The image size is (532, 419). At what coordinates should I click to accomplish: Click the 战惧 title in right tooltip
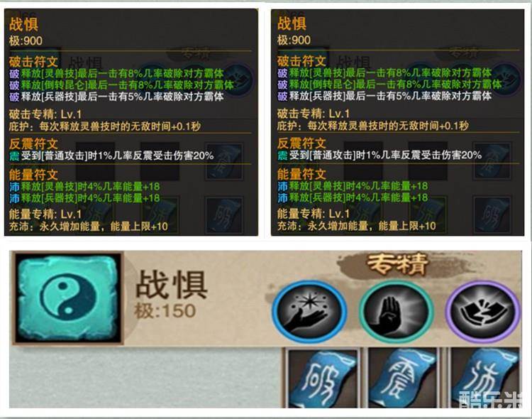pyautogui.click(x=292, y=23)
